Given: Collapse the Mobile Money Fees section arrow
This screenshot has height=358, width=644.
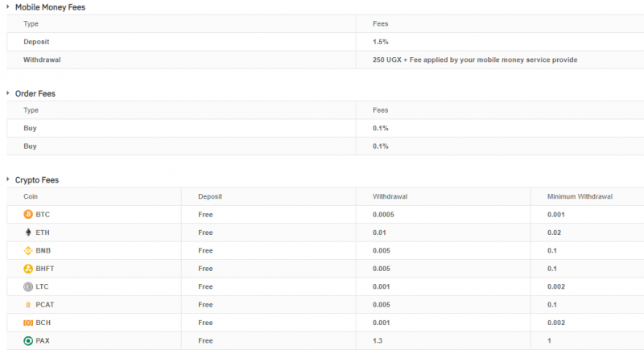Looking at the screenshot, I should tap(8, 6).
